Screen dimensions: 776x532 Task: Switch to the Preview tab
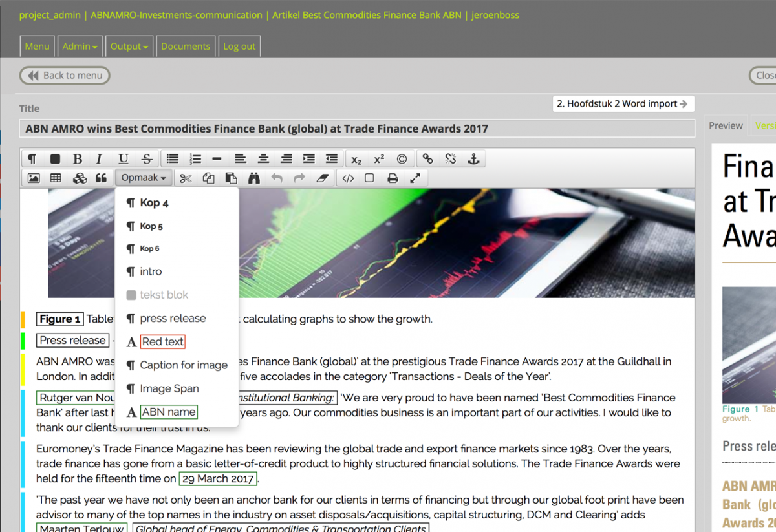[x=726, y=126]
